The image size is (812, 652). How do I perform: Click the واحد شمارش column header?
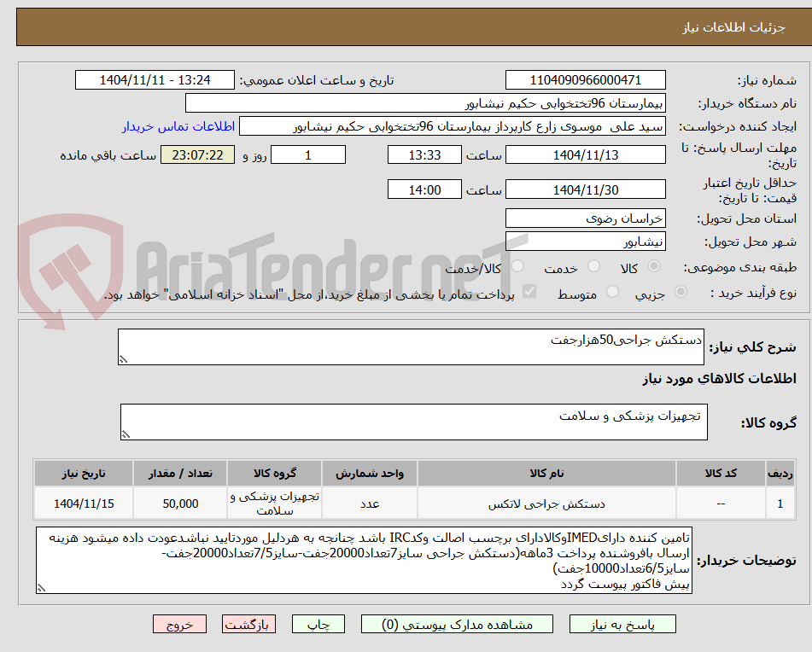click(x=369, y=473)
